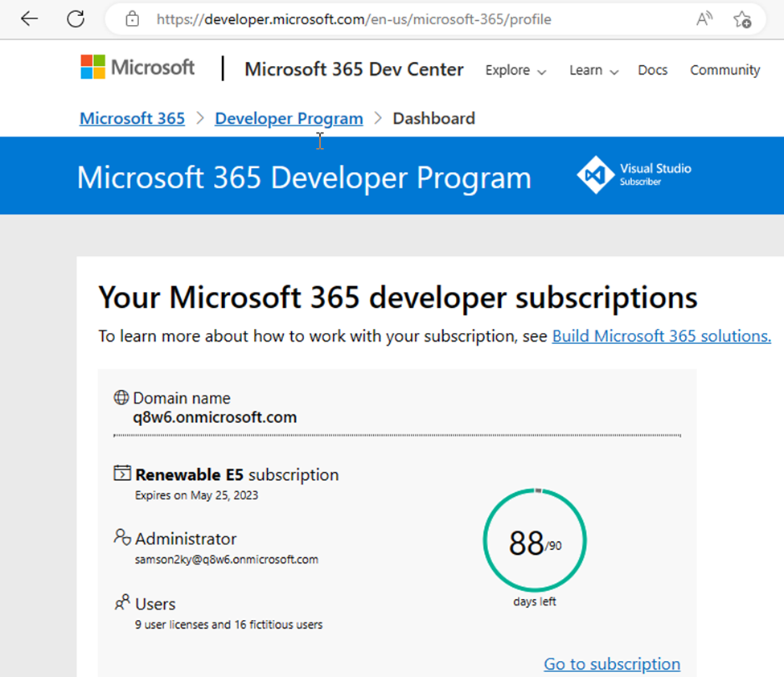The width and height of the screenshot is (784, 677).
Task: Click the Microsoft logo
Action: click(x=138, y=67)
